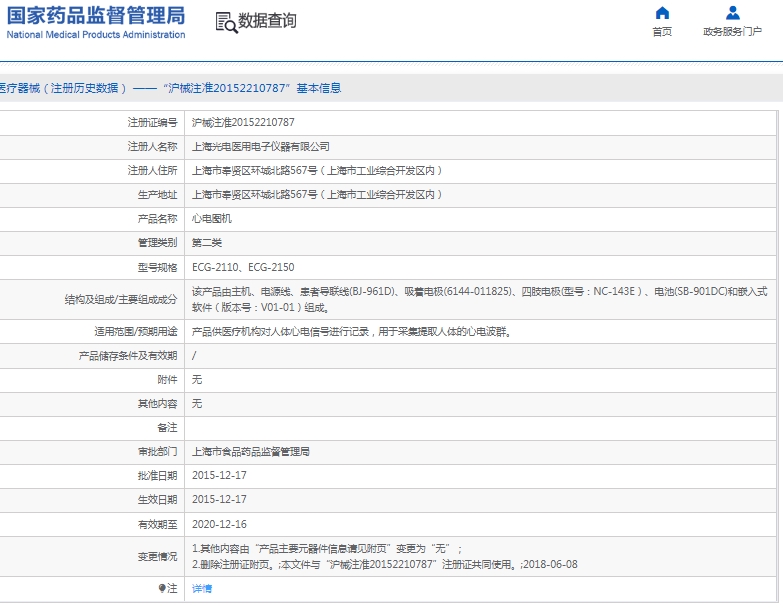This screenshot has height=609, width=783.
Task: Select the registrant name 上海光电医用电子仪器有限公司
Action: [x=261, y=147]
